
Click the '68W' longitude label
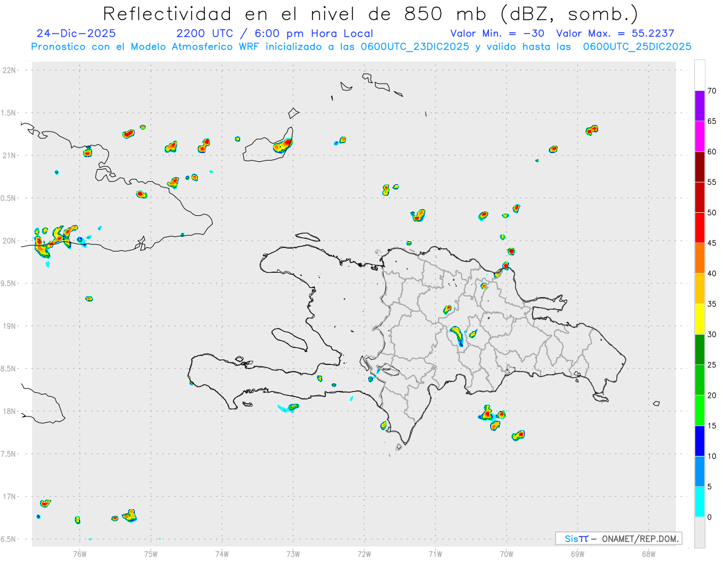click(x=649, y=554)
